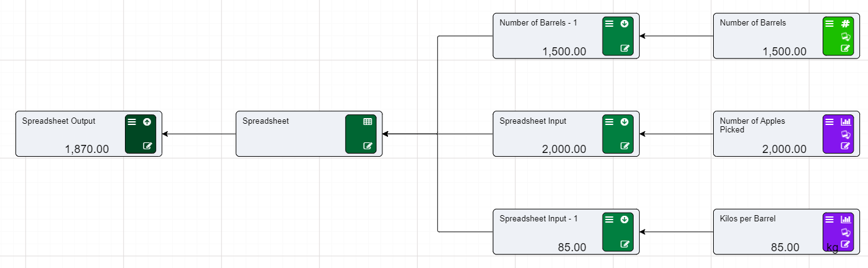Click up-arrow icon on Spreadsheet Output node
The width and height of the screenshot is (868, 268).
pyautogui.click(x=147, y=122)
